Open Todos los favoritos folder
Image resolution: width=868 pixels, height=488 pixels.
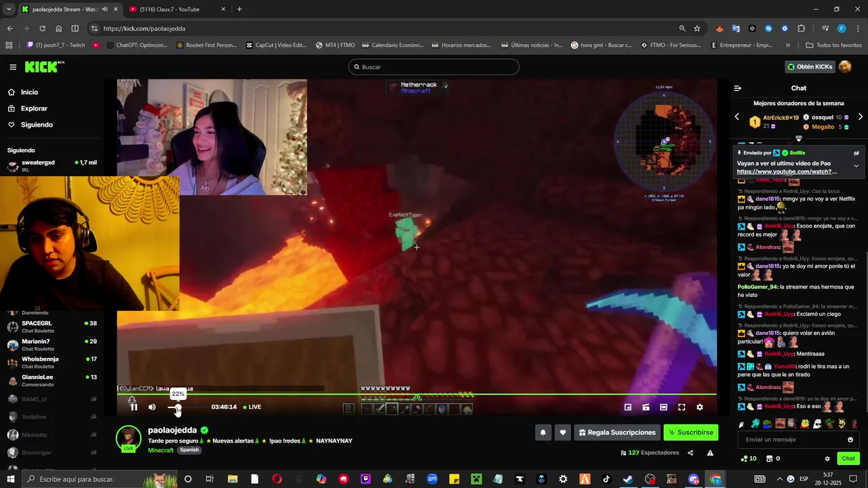click(x=833, y=45)
